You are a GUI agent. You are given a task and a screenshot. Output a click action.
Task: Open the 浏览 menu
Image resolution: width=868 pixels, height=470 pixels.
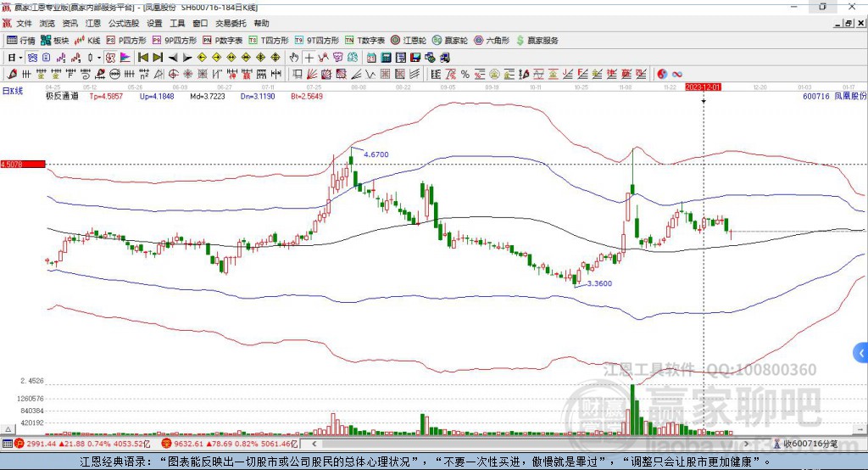[x=47, y=23]
